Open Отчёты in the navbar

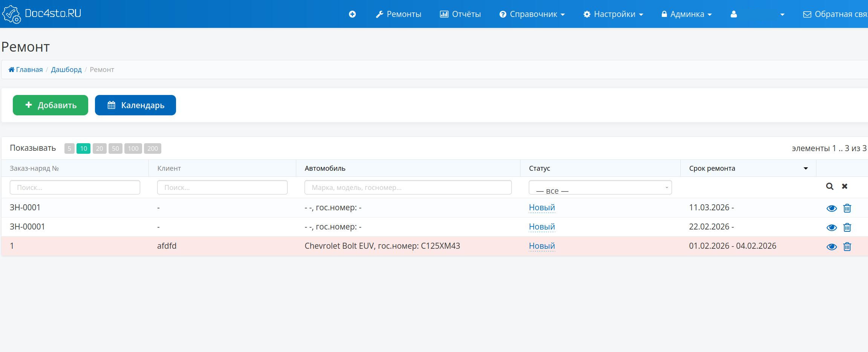460,14
